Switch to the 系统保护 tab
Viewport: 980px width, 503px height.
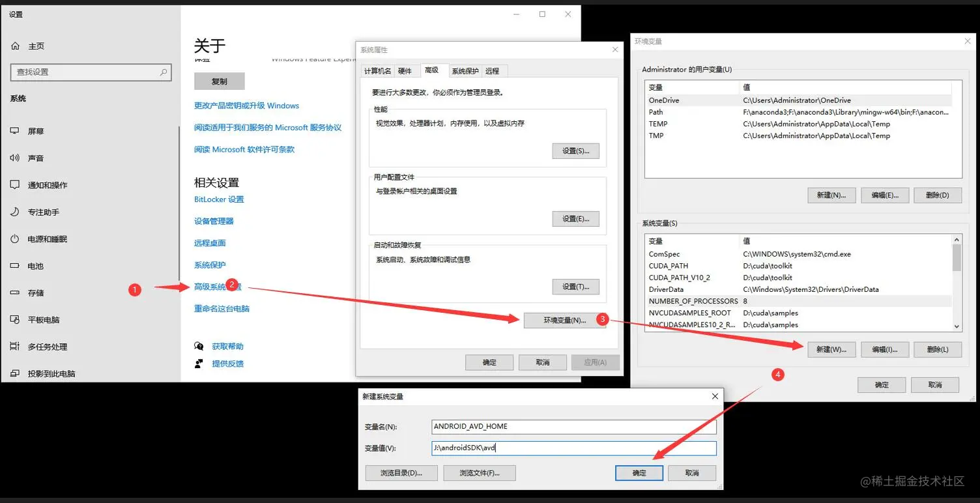click(464, 70)
